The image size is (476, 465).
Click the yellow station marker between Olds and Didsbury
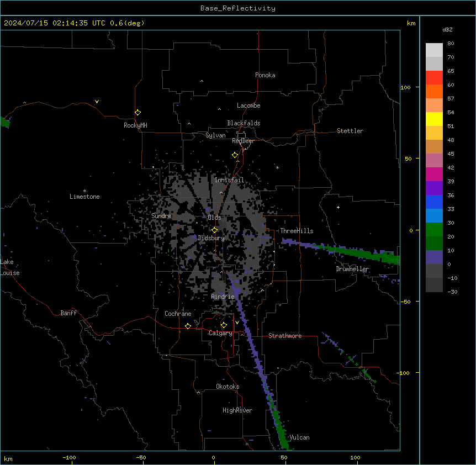(214, 230)
